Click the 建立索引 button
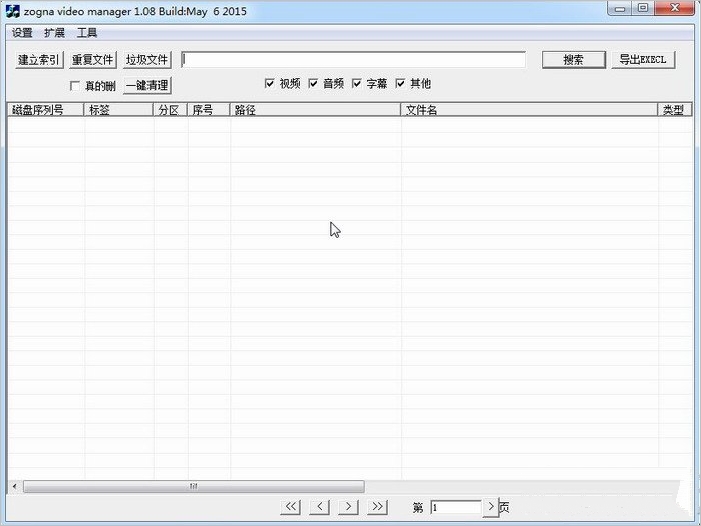701x526 pixels. 39,59
